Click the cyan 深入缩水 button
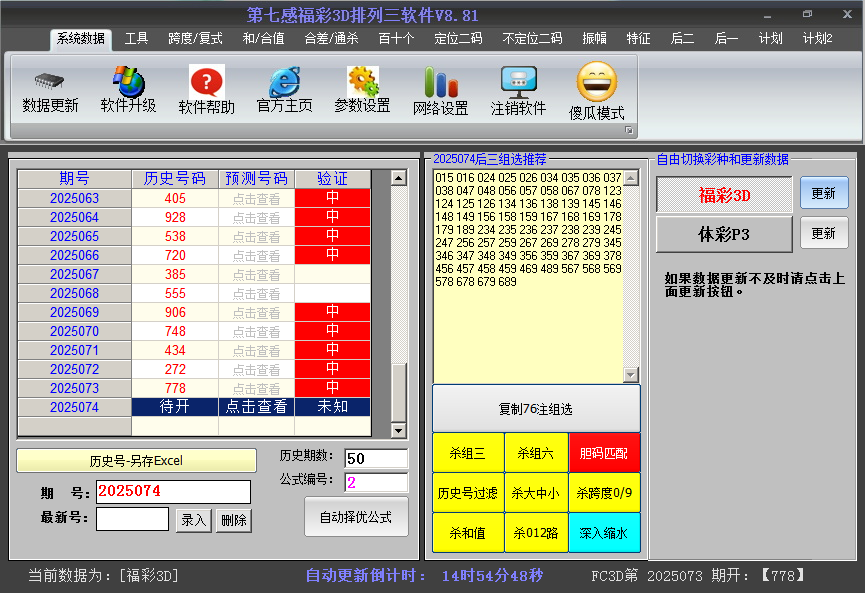 pyautogui.click(x=604, y=533)
